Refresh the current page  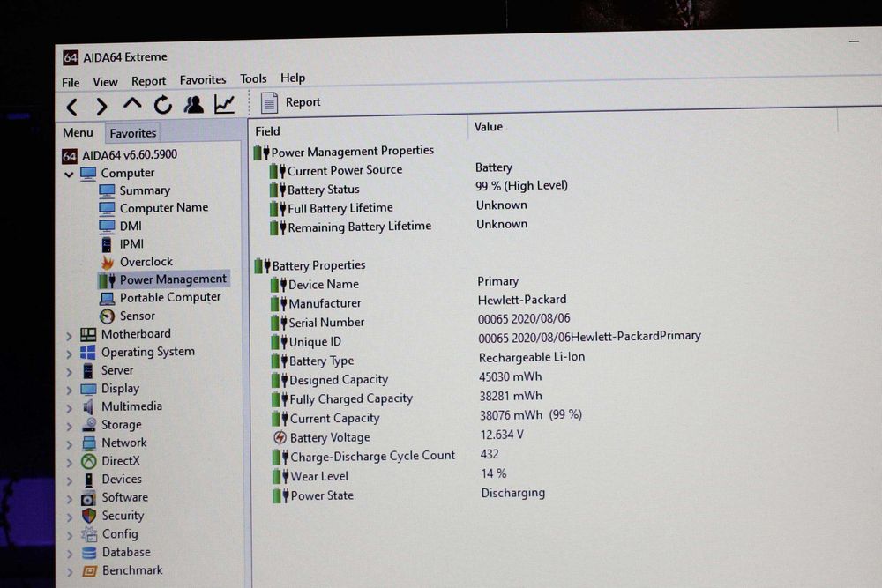pyautogui.click(x=163, y=105)
